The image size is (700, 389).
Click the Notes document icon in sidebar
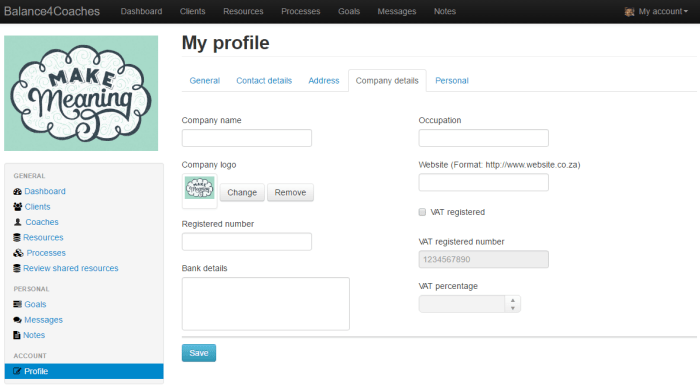[17, 335]
